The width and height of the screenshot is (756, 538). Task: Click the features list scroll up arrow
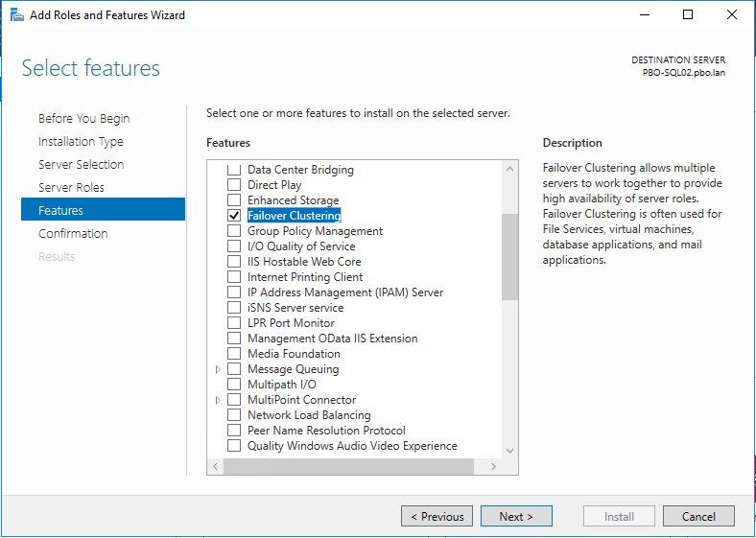click(509, 169)
